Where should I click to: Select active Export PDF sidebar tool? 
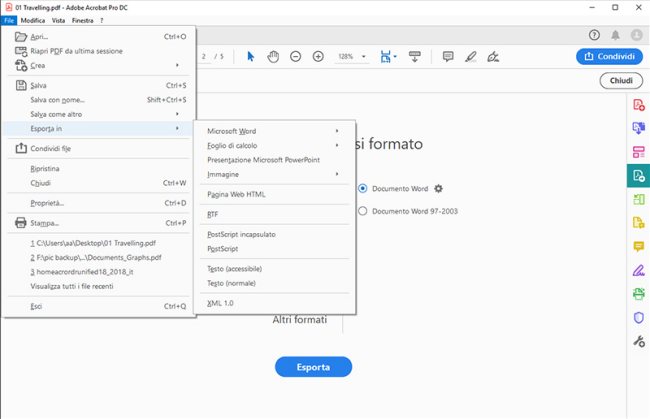pyautogui.click(x=638, y=176)
